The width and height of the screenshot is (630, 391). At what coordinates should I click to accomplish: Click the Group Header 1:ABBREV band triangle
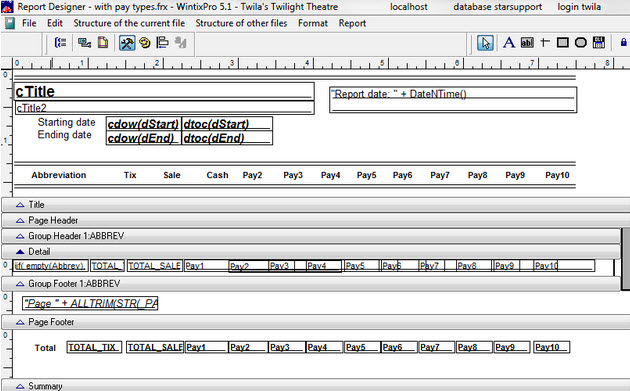tap(20, 236)
